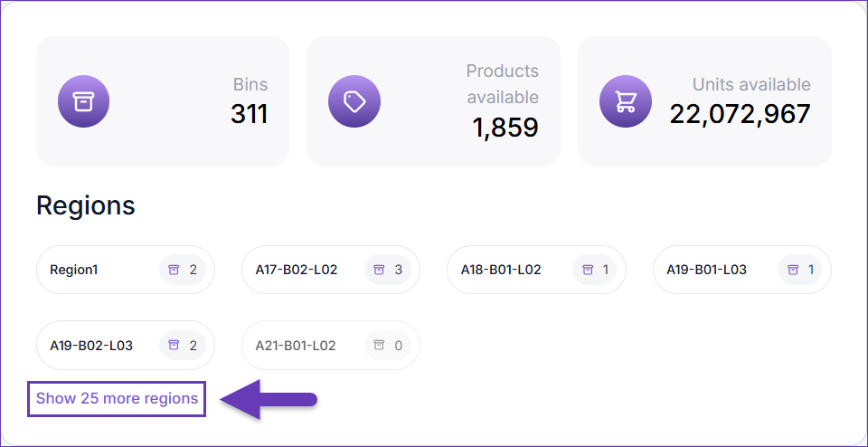Click bin icon in Region1 chip
Image resolution: width=868 pixels, height=447 pixels.
[x=174, y=270]
